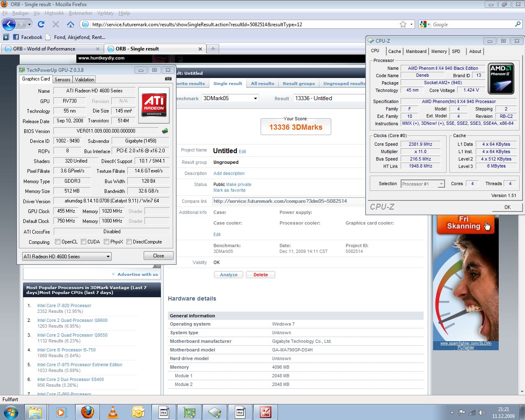Click the volume speaker tray icon
This screenshot has width=525, height=420.
[482, 413]
